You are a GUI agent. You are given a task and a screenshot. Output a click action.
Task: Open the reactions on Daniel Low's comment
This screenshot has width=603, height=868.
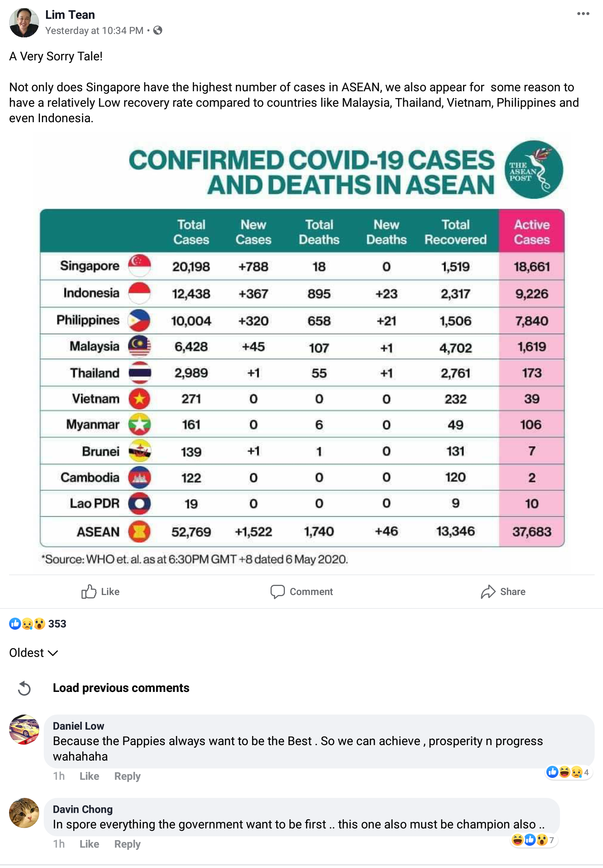pyautogui.click(x=568, y=772)
